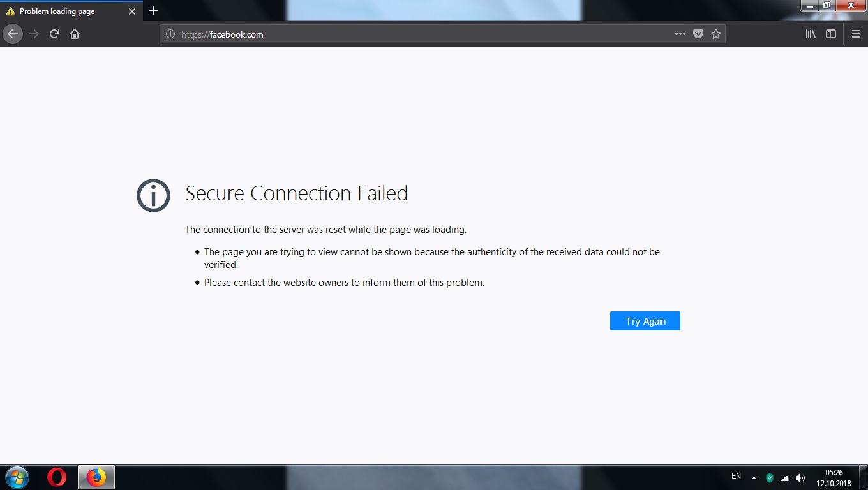868x490 pixels.
Task: Open the page actions three-dot menu
Action: click(680, 34)
